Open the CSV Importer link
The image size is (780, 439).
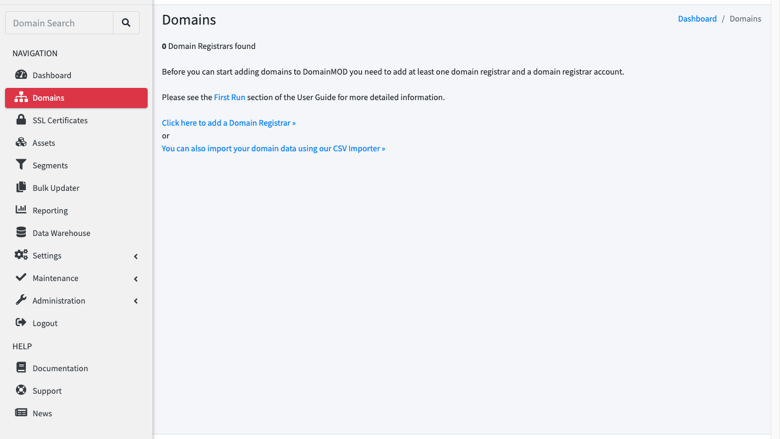[x=273, y=148]
